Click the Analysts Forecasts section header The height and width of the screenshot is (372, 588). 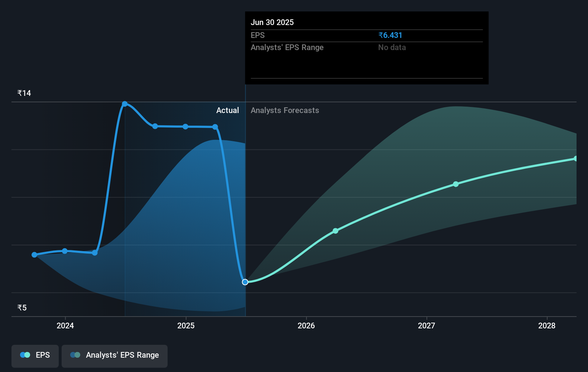(x=285, y=111)
